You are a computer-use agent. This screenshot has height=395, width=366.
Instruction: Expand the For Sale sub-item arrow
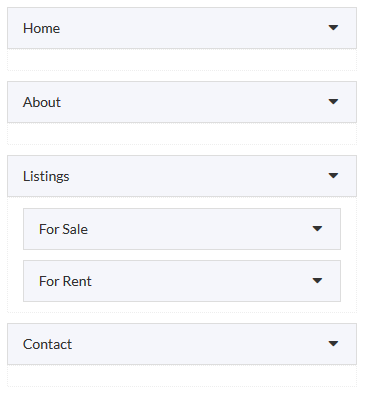(317, 229)
